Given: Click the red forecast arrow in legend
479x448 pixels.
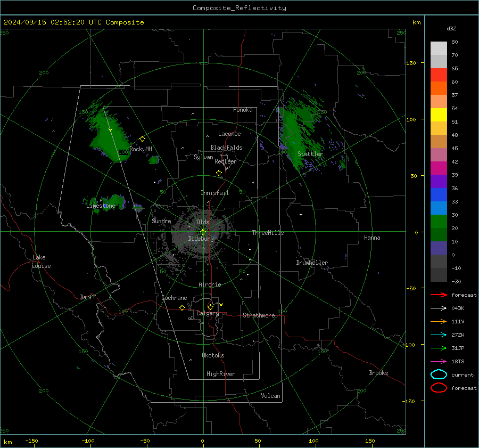Looking at the screenshot, I should pos(439,295).
